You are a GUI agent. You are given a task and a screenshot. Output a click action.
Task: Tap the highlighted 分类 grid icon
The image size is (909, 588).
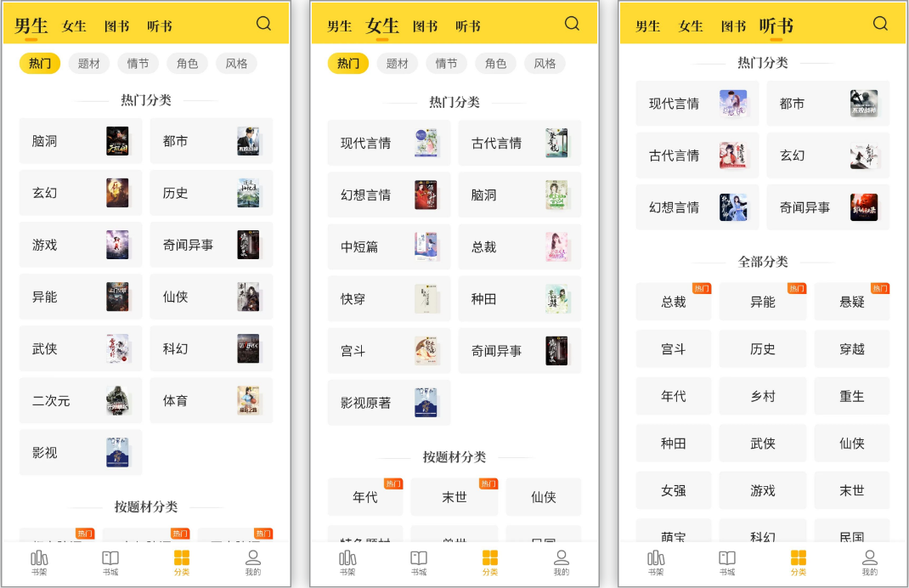pyautogui.click(x=180, y=562)
